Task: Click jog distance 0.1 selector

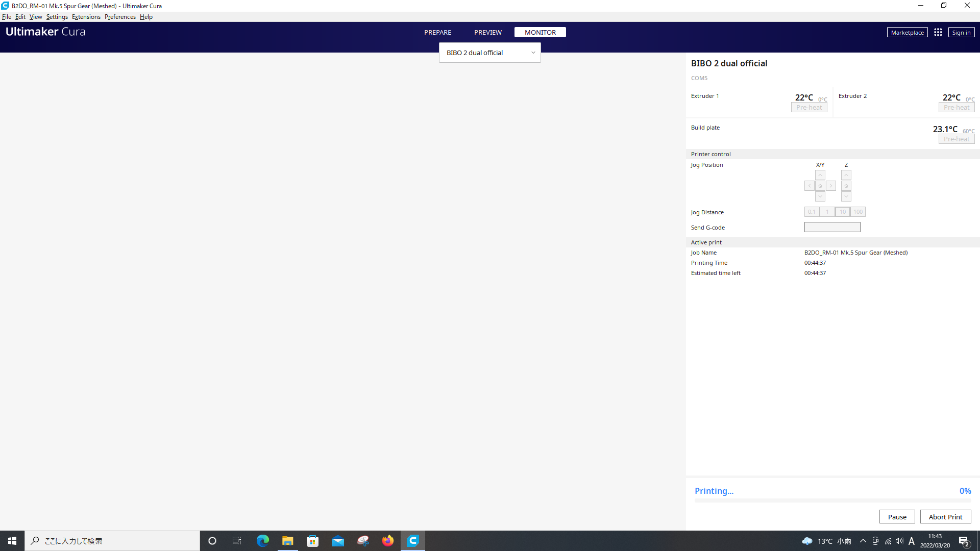Action: tap(812, 212)
